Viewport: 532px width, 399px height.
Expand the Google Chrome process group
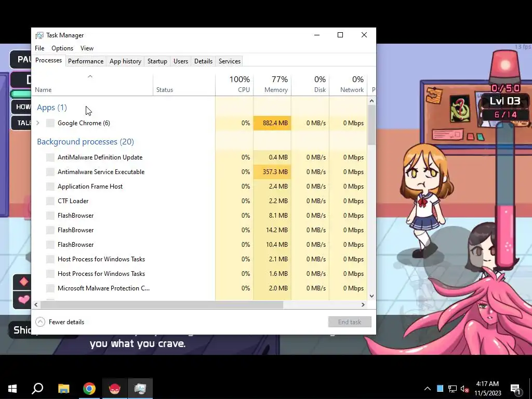tap(38, 123)
